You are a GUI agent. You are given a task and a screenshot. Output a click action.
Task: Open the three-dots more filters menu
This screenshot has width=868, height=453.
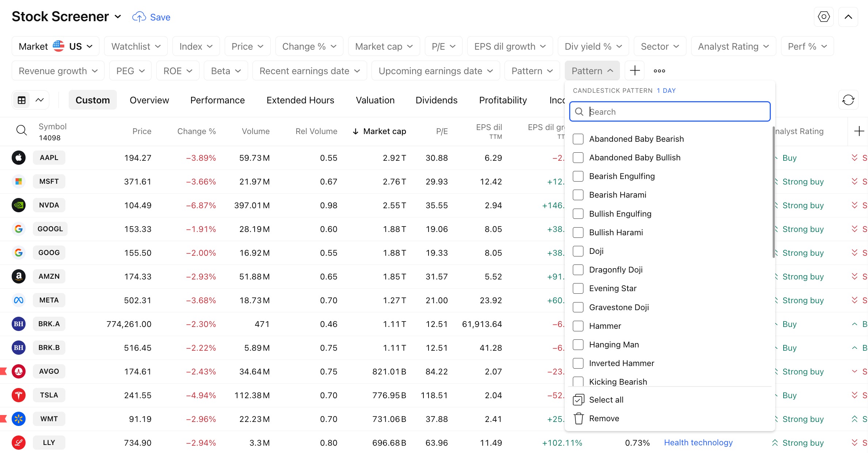click(659, 71)
